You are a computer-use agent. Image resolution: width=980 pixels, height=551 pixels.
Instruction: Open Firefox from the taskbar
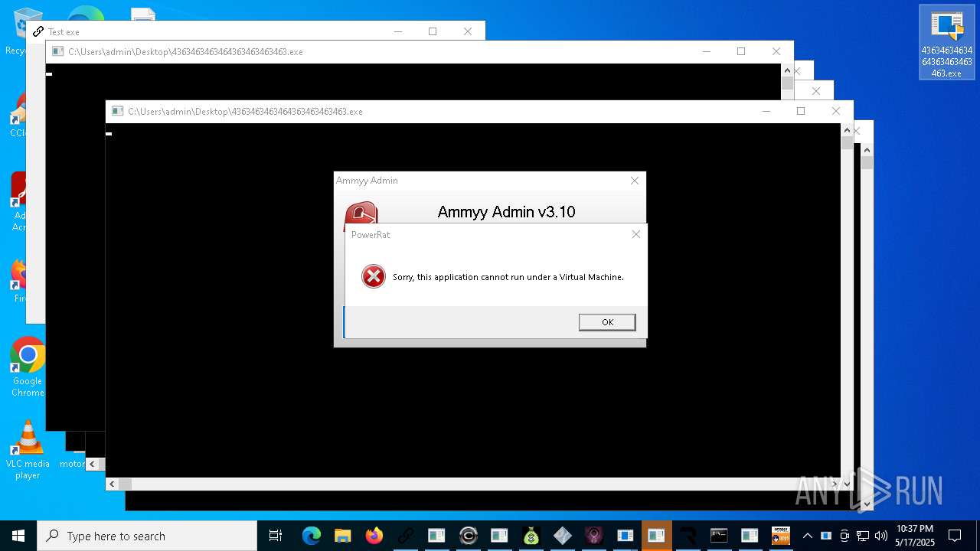pyautogui.click(x=374, y=536)
